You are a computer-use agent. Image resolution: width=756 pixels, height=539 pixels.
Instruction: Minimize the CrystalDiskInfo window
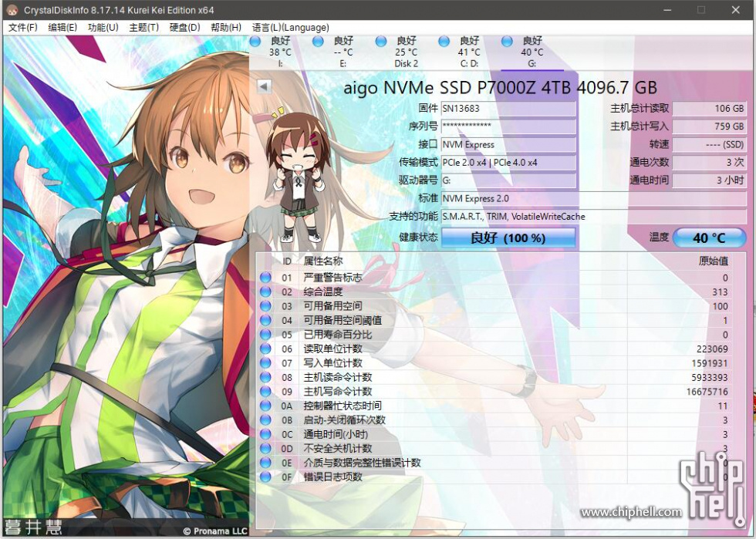pos(668,10)
